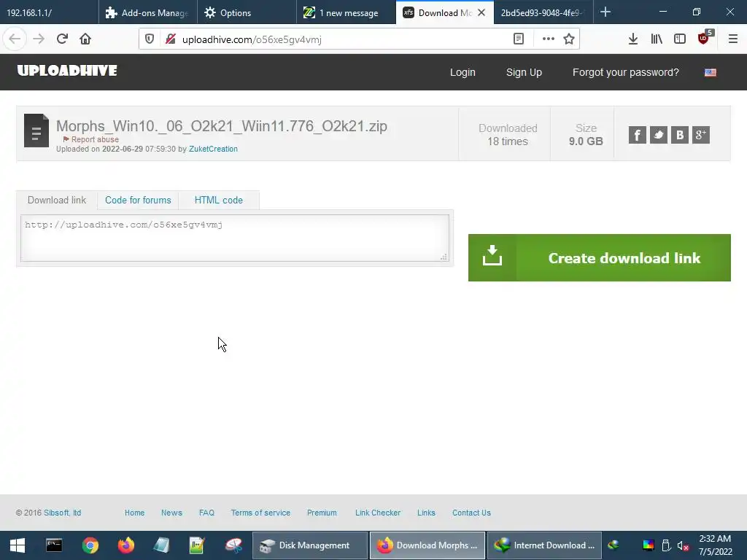Launch Chrome from the taskbar

point(90,545)
